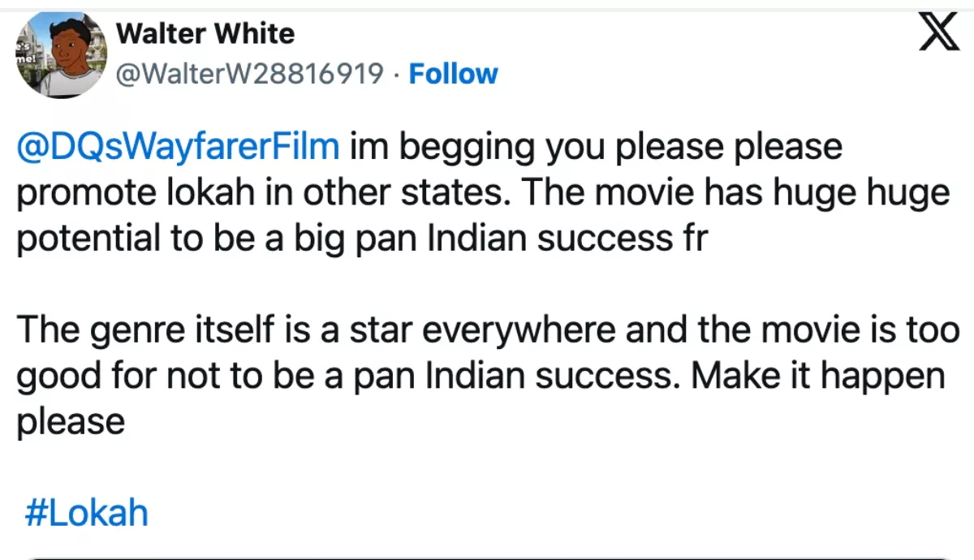Click the "im begging you please please" text
974x560 pixels.
click(596, 148)
